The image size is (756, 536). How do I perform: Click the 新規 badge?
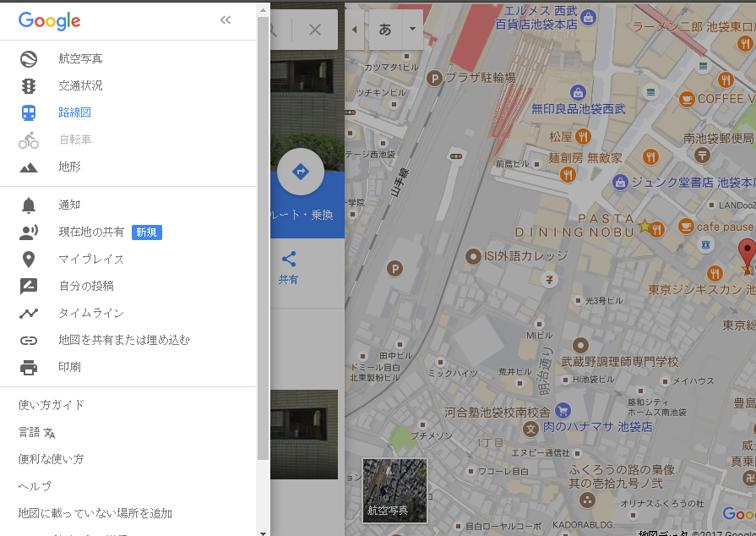[x=147, y=232]
